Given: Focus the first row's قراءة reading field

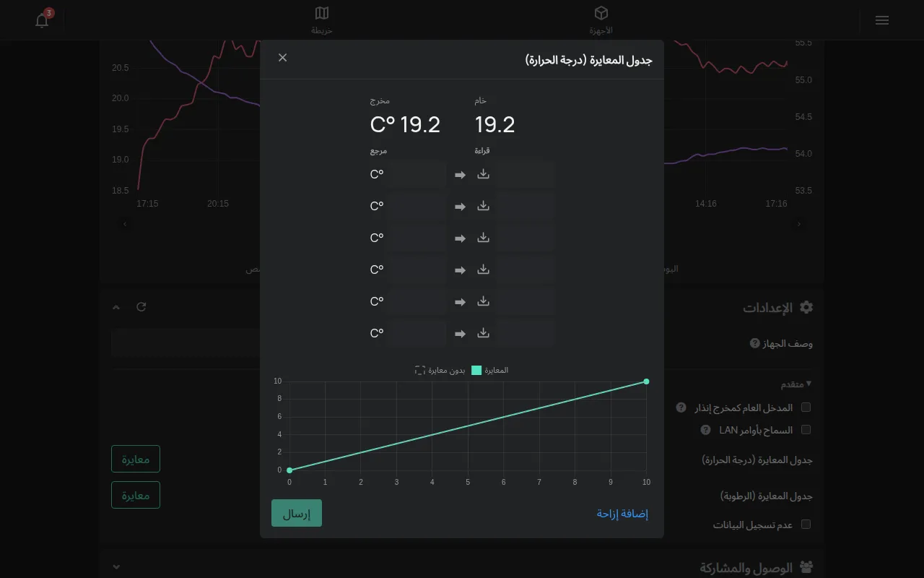Looking at the screenshot, I should (525, 174).
